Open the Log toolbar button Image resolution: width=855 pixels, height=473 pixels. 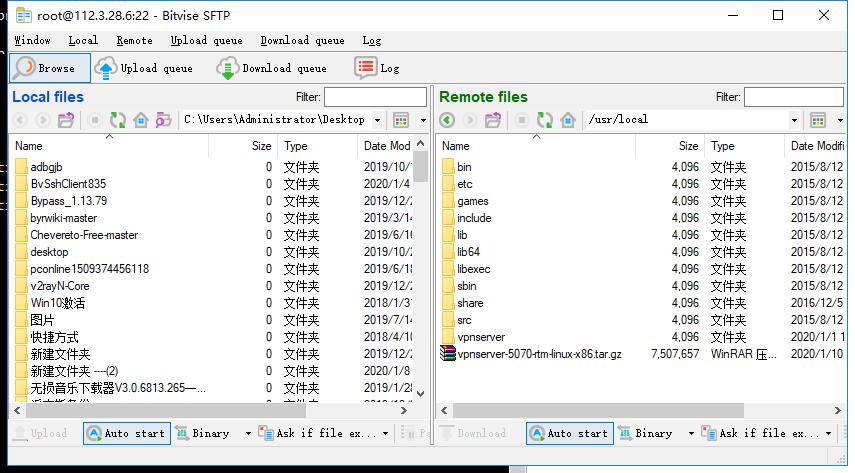coord(378,68)
